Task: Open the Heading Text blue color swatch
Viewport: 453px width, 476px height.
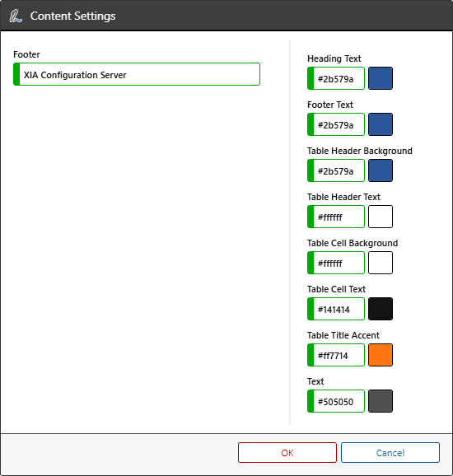Action: click(x=381, y=78)
